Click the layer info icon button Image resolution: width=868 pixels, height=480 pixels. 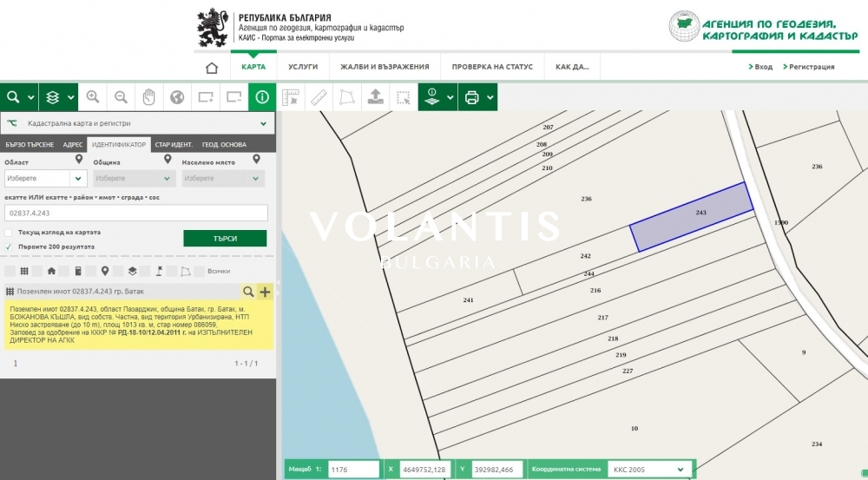(x=432, y=97)
